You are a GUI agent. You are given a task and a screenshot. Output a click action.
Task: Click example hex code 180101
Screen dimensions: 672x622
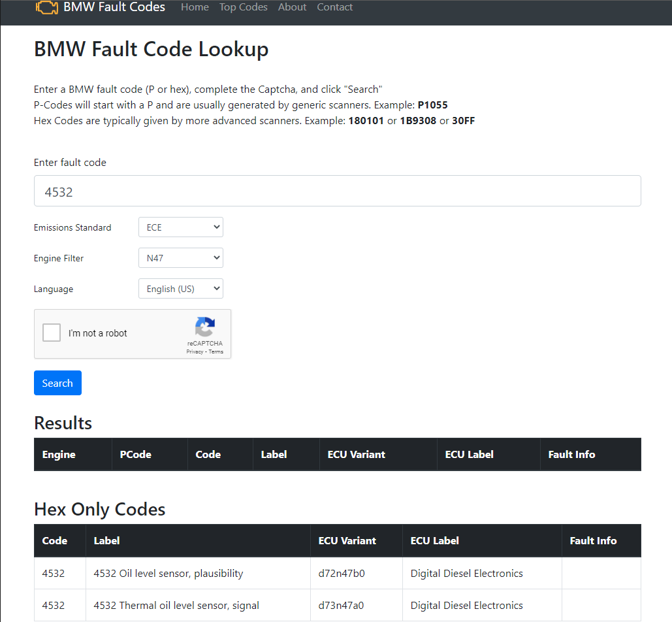coord(366,120)
